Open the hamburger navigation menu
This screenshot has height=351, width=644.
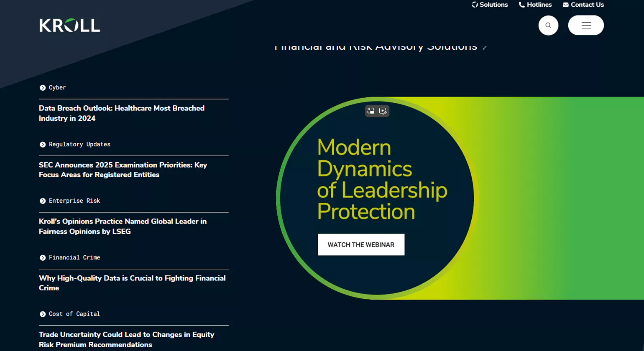586,25
